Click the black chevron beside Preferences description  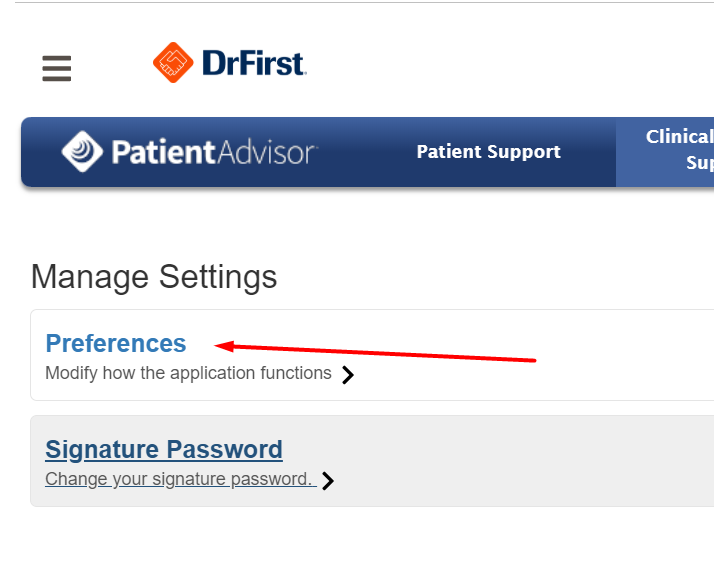point(348,375)
